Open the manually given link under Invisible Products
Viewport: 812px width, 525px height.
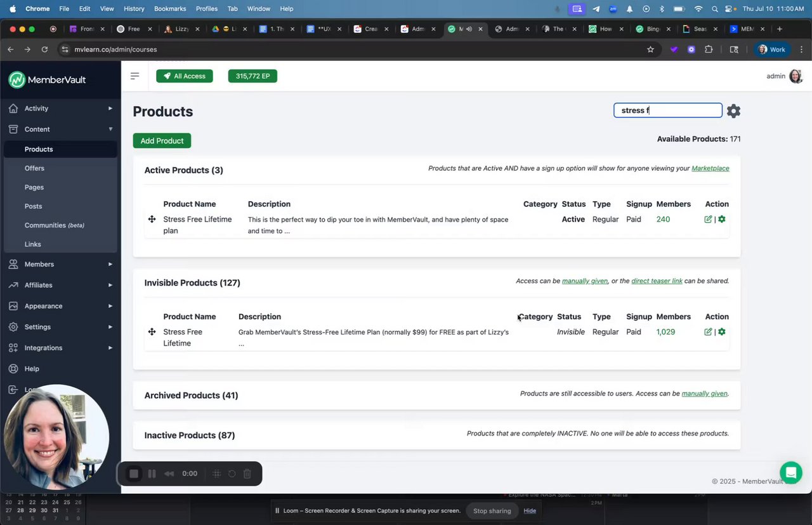click(x=585, y=281)
